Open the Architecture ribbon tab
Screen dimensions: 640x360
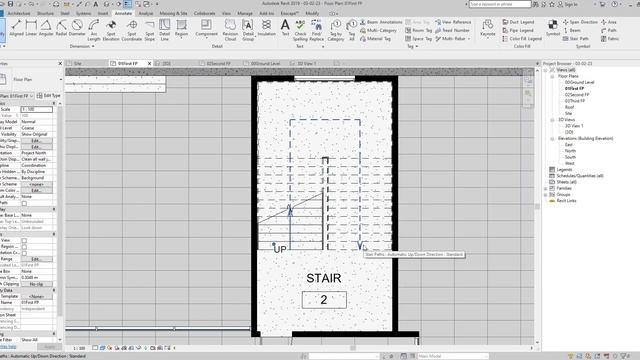(19, 13)
